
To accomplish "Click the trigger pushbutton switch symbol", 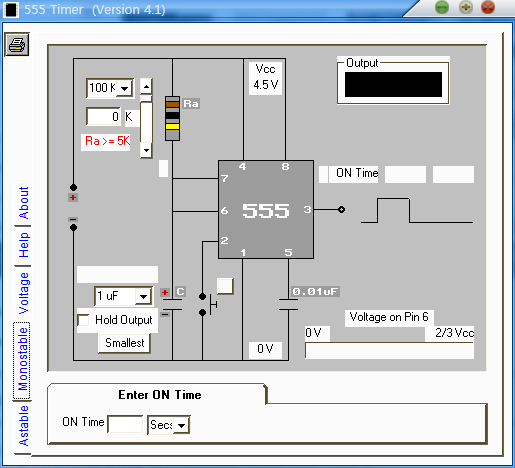I will 209,304.
